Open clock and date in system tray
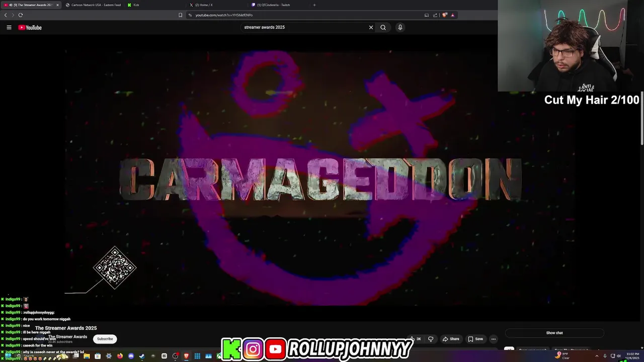 [632, 356]
